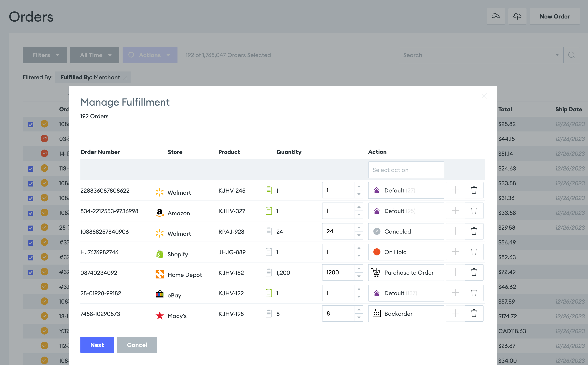Click the Amazon store icon on the KJHV-327 row
588x365 pixels.
click(x=160, y=213)
